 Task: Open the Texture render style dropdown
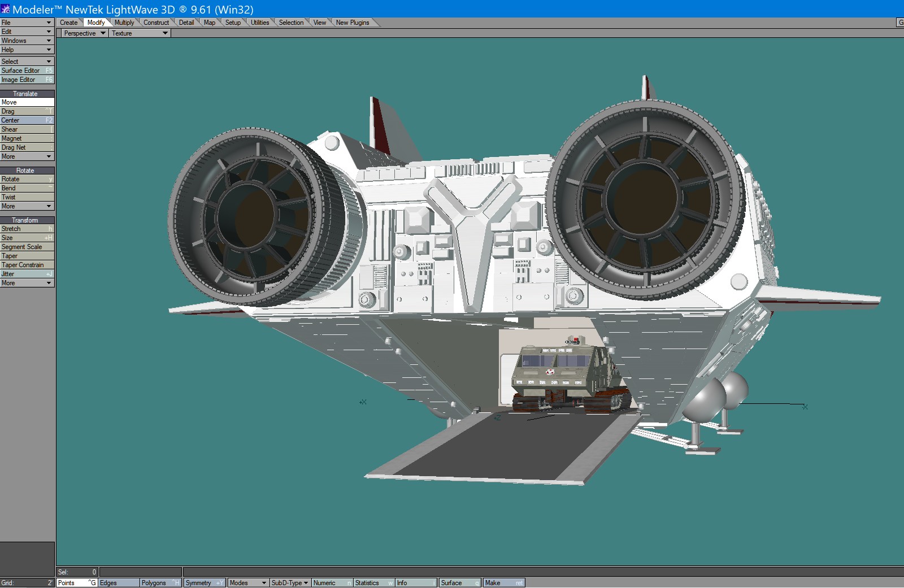click(140, 33)
